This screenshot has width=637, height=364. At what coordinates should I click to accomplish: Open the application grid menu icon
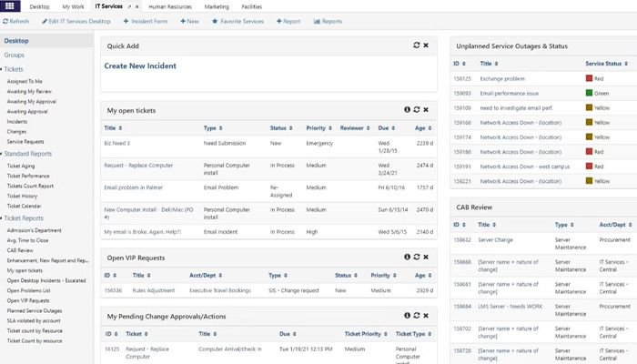coord(10,6)
